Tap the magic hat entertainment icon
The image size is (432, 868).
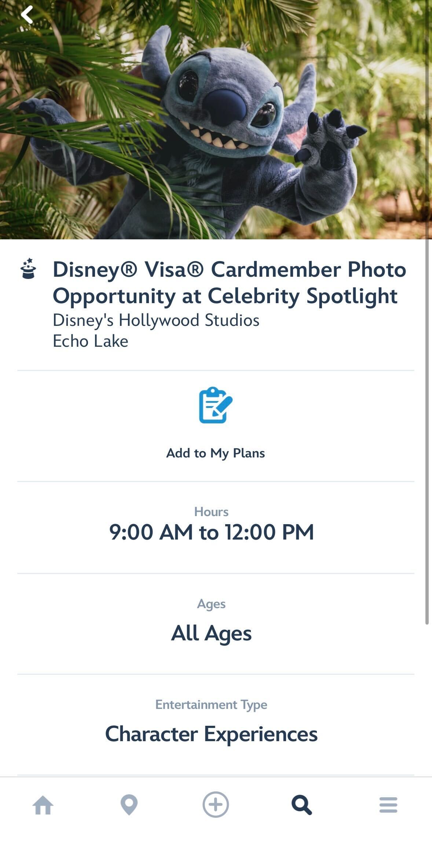click(x=28, y=269)
